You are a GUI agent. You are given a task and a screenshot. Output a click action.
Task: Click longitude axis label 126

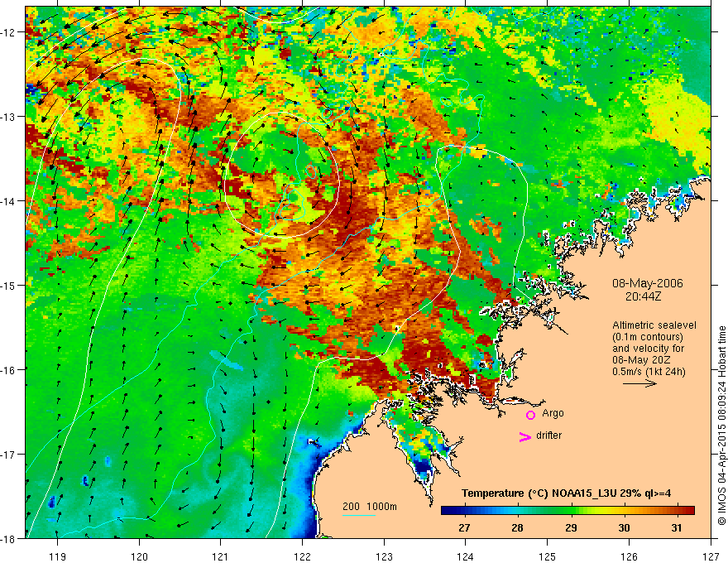629,557
